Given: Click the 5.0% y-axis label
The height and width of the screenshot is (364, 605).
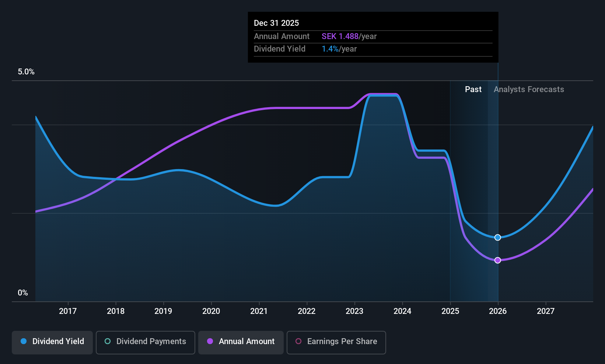Looking at the screenshot, I should point(26,72).
